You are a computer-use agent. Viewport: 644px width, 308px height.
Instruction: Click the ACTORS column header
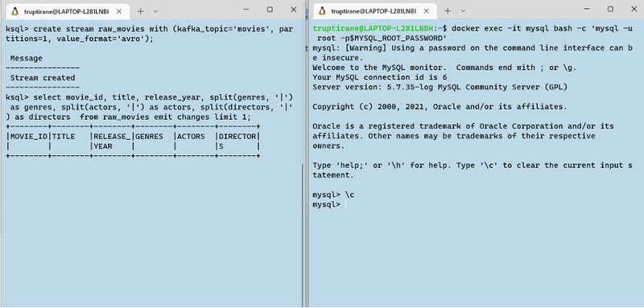coord(191,136)
